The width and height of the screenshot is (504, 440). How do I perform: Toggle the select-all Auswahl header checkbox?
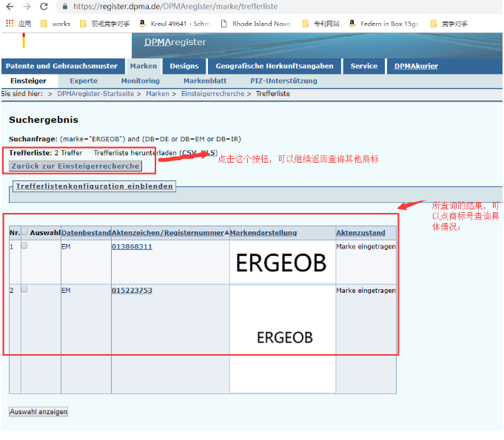point(24,231)
